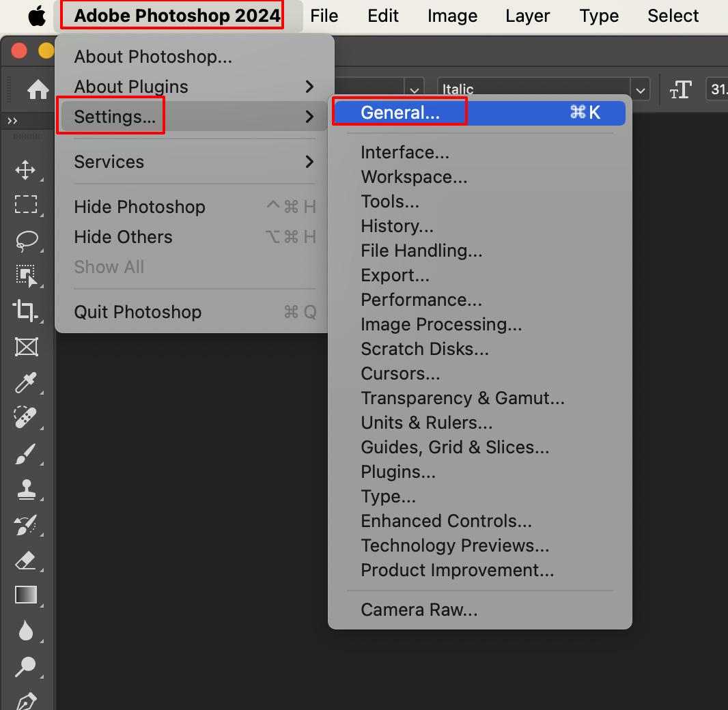Open Image Processing... settings
The height and width of the screenshot is (710, 728).
(x=480, y=324)
